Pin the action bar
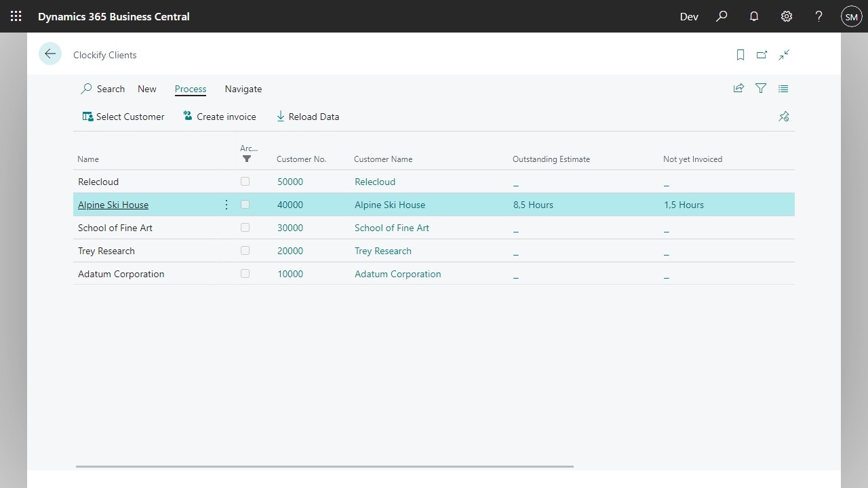868x488 pixels. 784,117
